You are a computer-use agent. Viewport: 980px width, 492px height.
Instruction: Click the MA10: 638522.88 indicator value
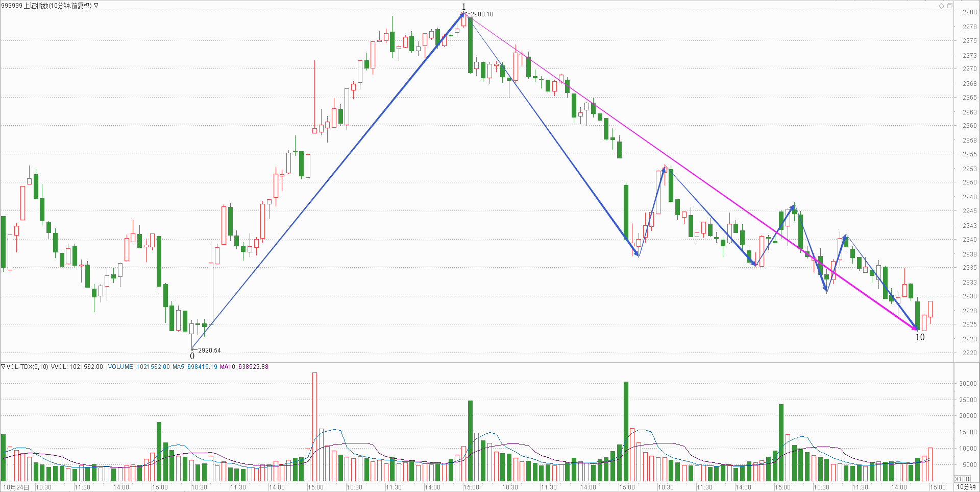(244, 367)
